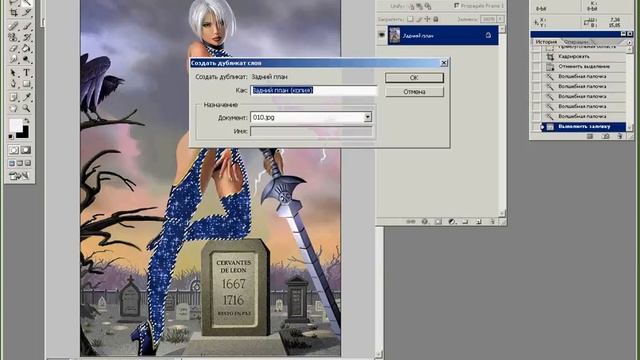The width and height of the screenshot is (640, 360).
Task: Create a new layer icon
Action: (479, 222)
